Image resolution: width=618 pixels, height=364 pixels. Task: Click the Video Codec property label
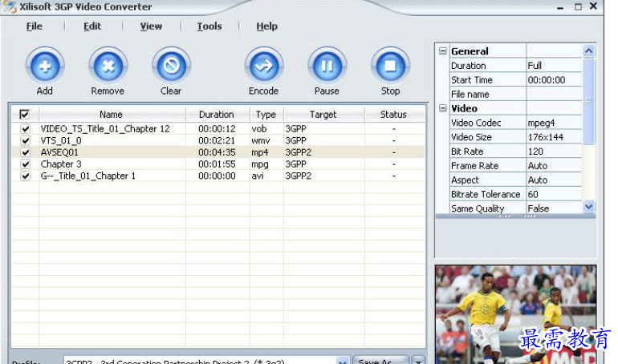coord(476,123)
